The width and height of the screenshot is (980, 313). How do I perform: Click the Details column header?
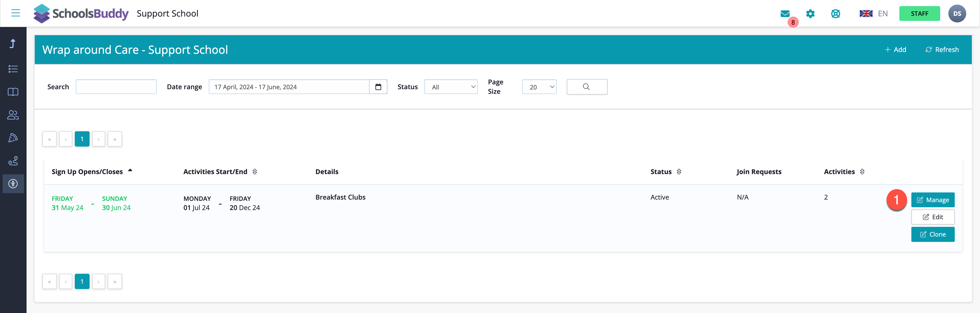[327, 172]
